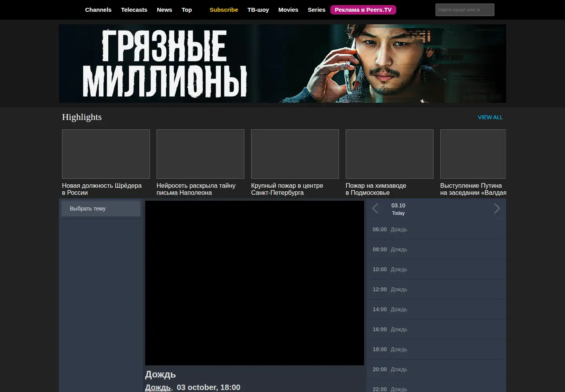Go to previous day in schedule
Screen dimensions: 565x392
tap(375, 209)
